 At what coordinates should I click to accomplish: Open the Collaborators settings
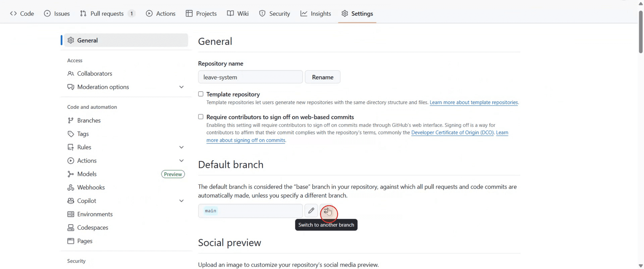pos(94,73)
